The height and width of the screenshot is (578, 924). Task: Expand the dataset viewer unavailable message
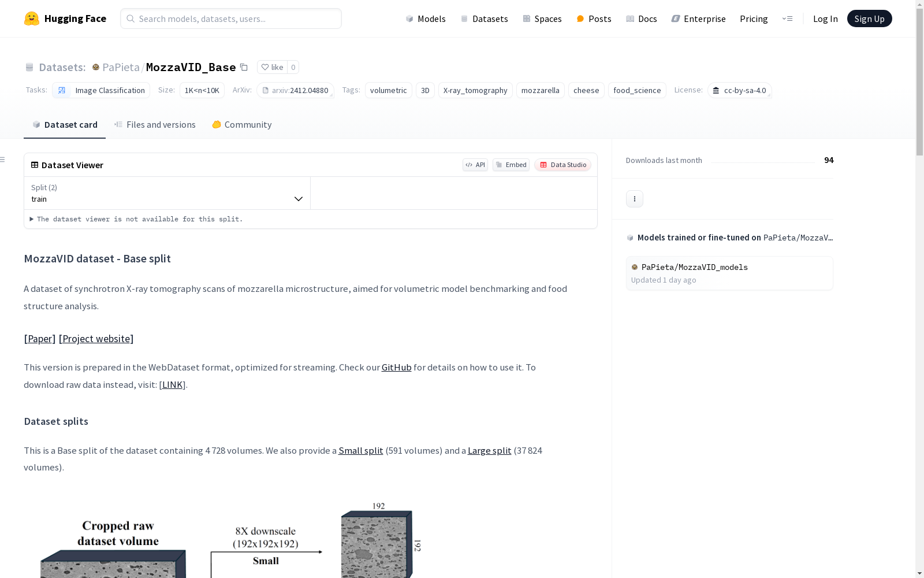point(137,219)
